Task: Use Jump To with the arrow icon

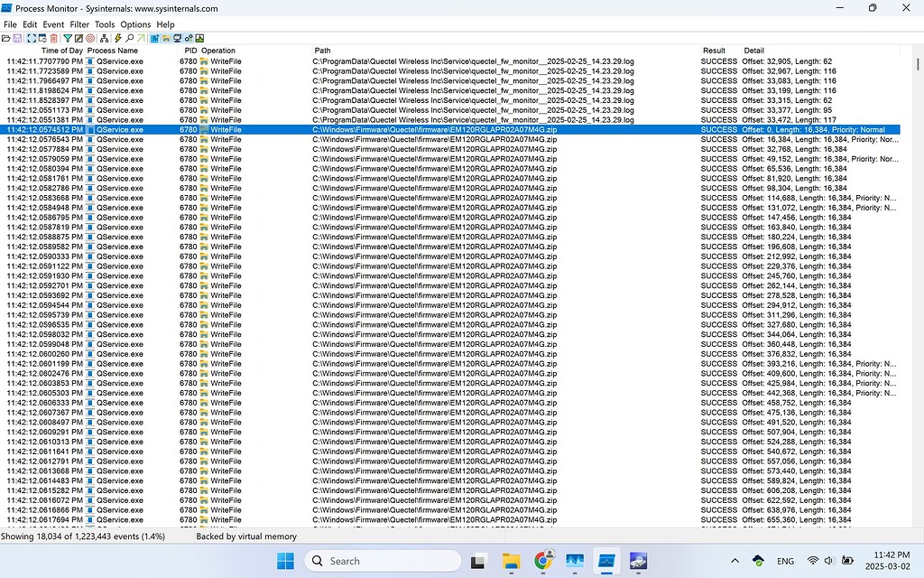Action: click(x=141, y=38)
